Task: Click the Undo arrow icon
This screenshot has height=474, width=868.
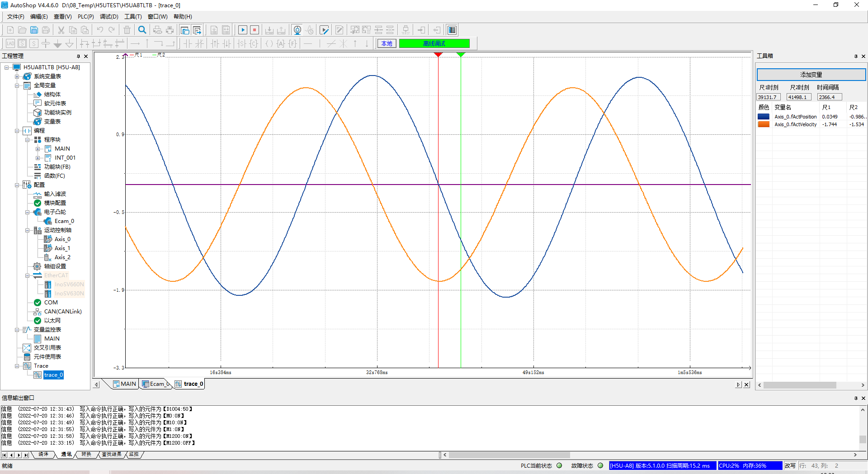Action: point(100,30)
